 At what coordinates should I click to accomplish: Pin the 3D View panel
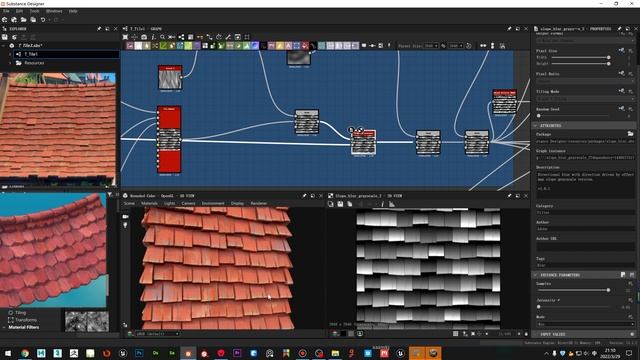tap(304, 196)
